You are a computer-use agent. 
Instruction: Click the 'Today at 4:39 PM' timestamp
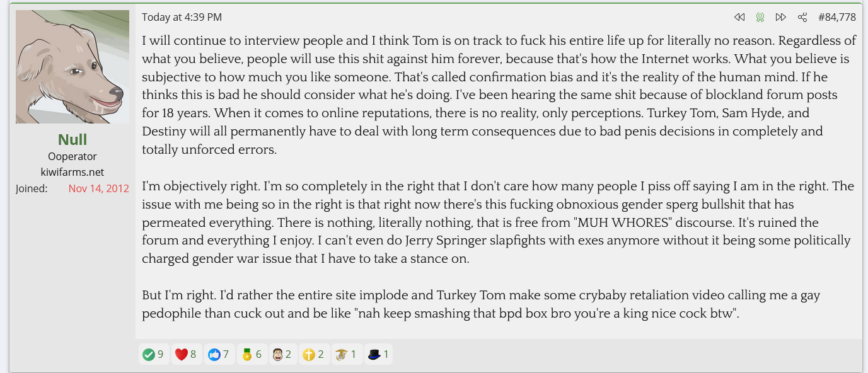click(x=182, y=17)
